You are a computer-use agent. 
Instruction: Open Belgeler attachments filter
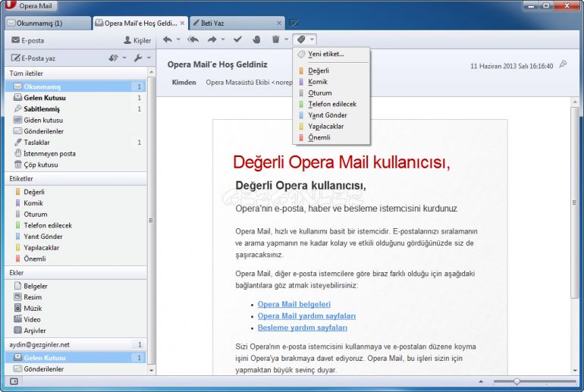[76, 287]
